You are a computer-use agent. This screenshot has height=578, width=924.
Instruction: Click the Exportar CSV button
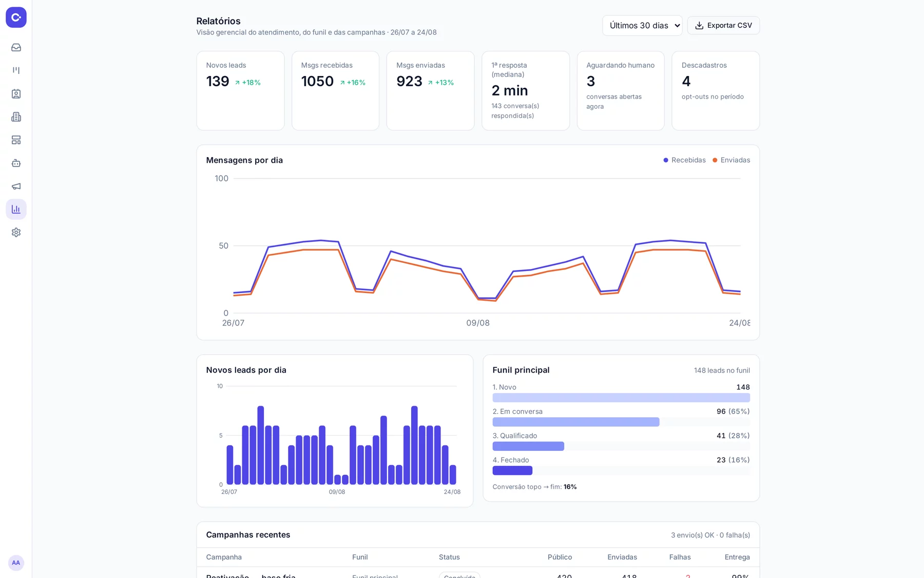[723, 26]
